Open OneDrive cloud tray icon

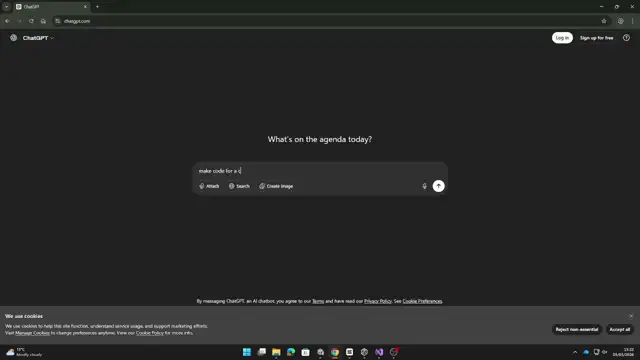tap(586, 352)
